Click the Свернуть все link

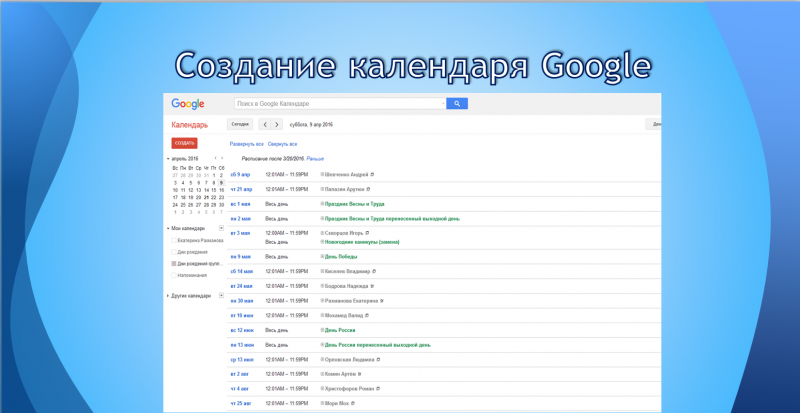point(283,144)
